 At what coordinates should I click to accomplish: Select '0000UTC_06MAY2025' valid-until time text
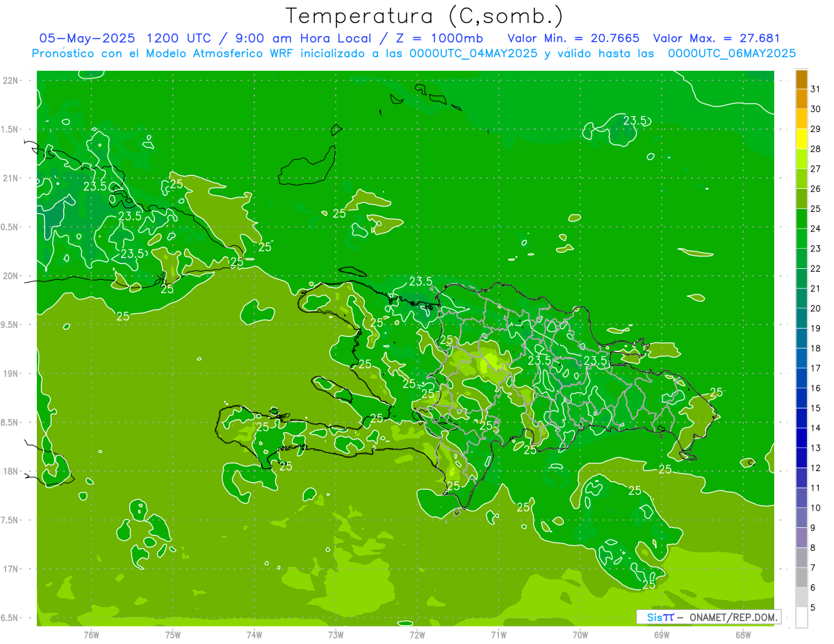(732, 53)
